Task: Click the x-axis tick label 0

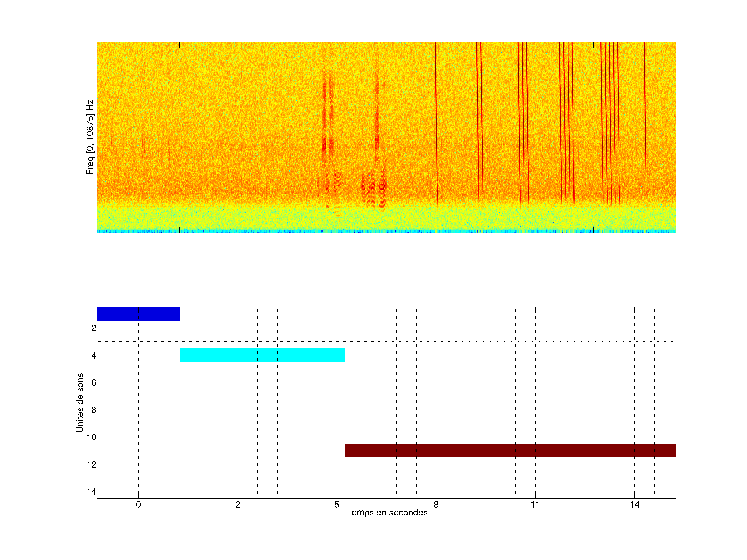Action: pyautogui.click(x=138, y=505)
